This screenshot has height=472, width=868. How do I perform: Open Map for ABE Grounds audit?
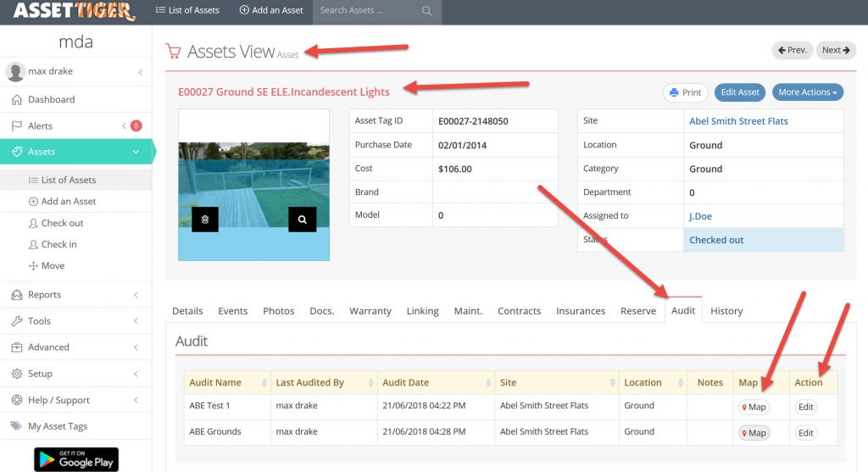pos(754,433)
